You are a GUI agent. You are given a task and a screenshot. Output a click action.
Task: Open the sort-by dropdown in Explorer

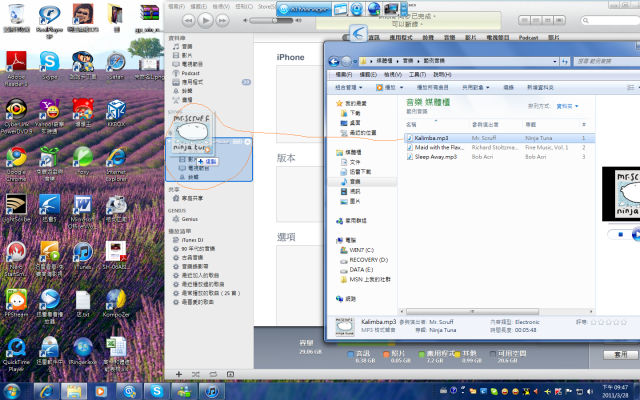567,106
